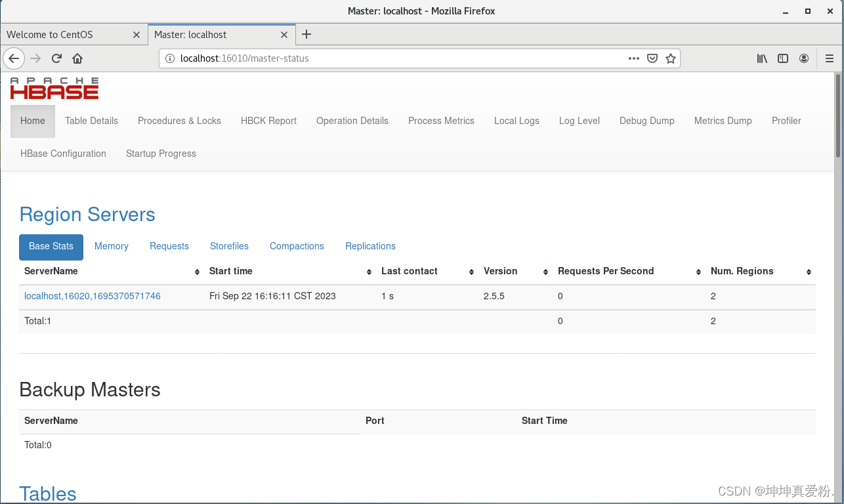This screenshot has height=504, width=844.
Task: Go to Operation Details
Action: click(x=352, y=121)
